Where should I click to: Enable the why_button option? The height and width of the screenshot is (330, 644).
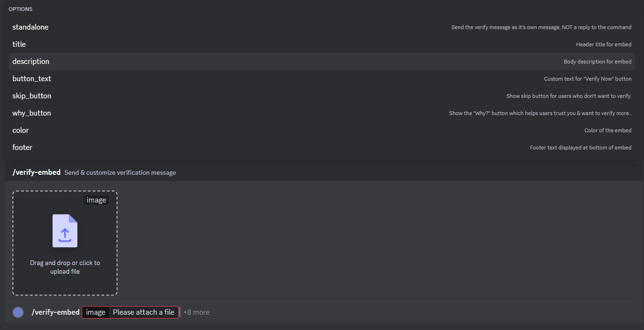[x=32, y=113]
